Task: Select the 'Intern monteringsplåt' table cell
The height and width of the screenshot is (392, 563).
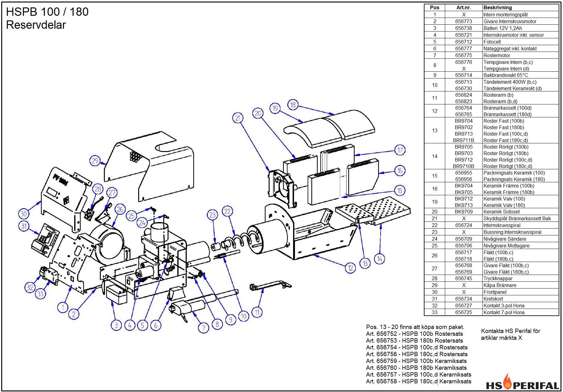Action: click(521, 15)
